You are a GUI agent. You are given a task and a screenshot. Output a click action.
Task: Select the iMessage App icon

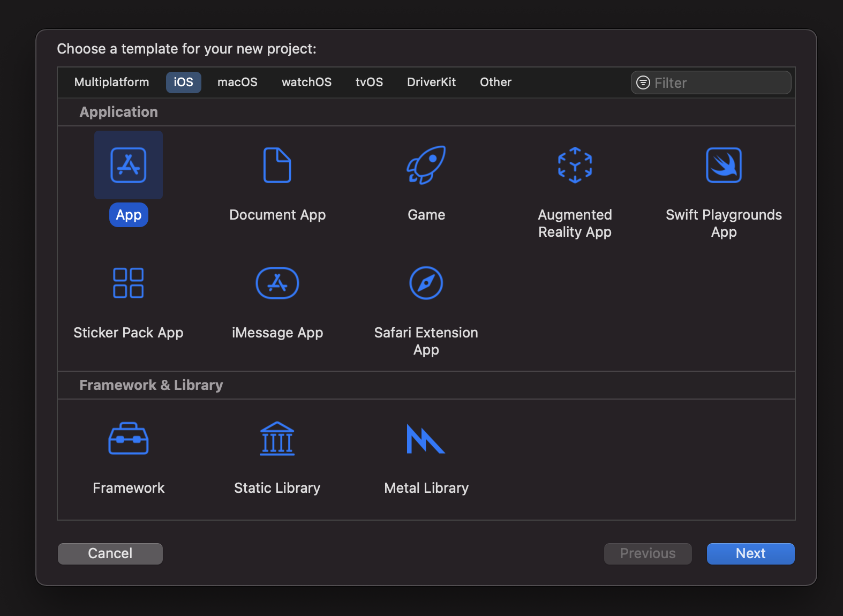coord(277,283)
